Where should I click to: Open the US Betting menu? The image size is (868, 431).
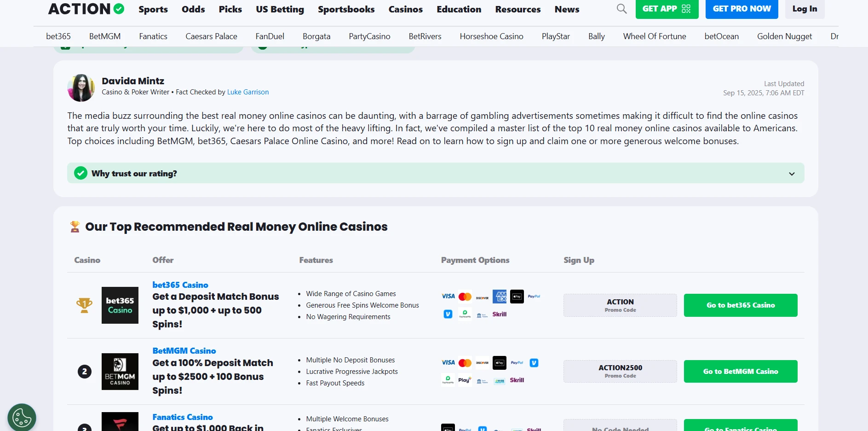[280, 9]
